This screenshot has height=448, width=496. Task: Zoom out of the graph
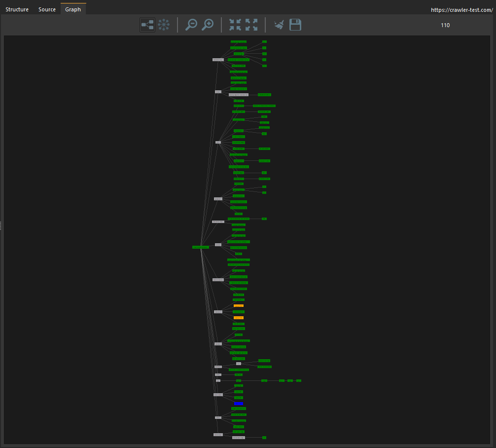(191, 25)
